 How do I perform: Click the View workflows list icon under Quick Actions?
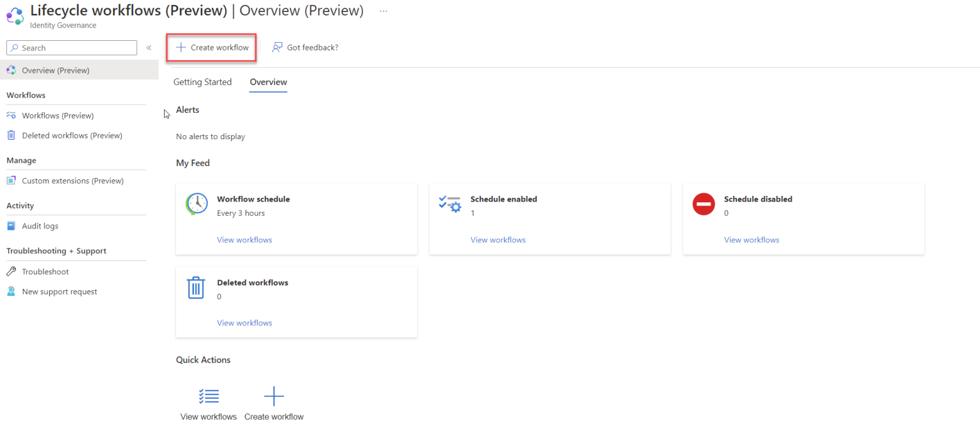209,396
